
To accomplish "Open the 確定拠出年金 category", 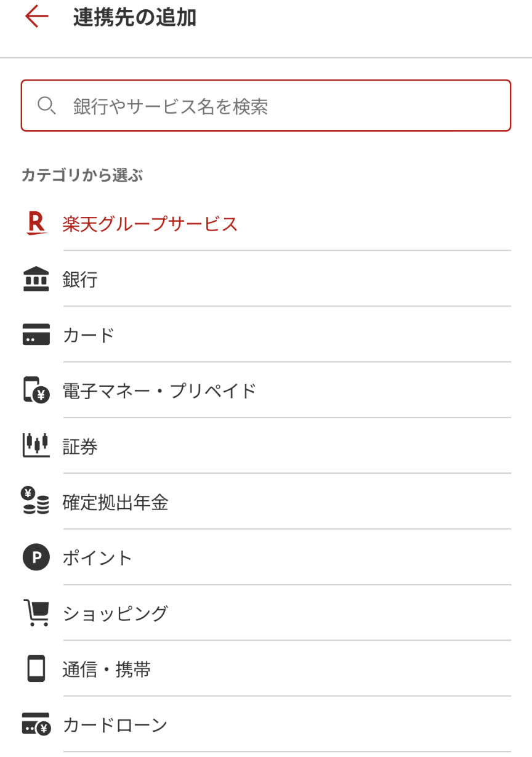I will pos(115,503).
